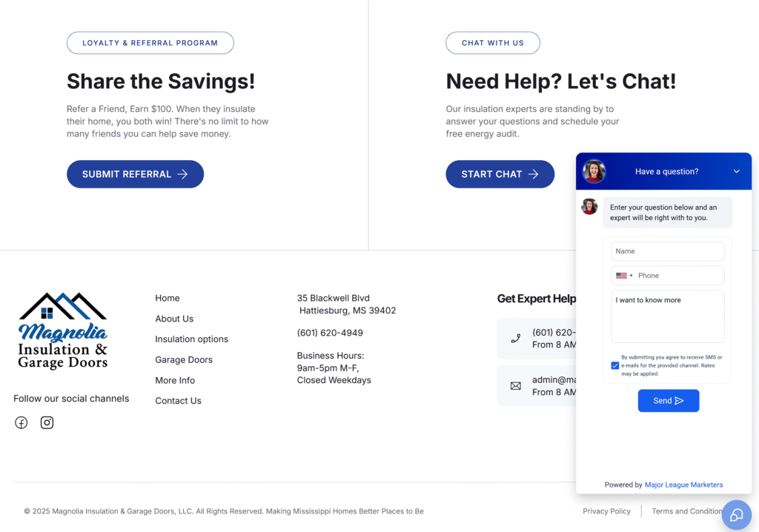Click the phone handset icon
Image resolution: width=759 pixels, height=532 pixels.
516,339
